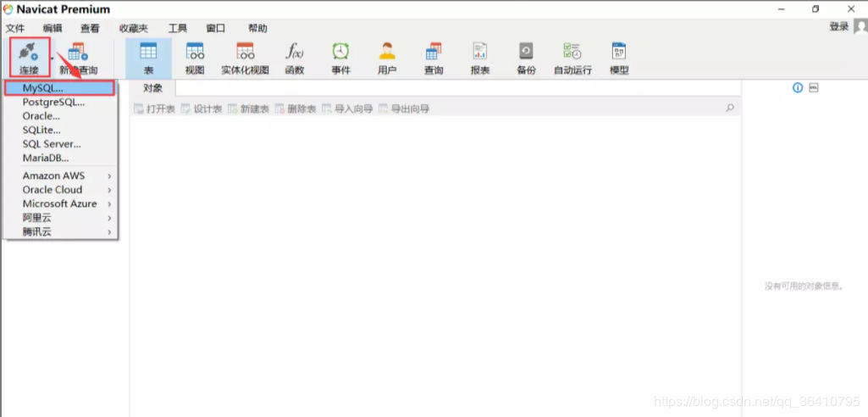Open the 事件 alarm clock icon

(x=340, y=52)
